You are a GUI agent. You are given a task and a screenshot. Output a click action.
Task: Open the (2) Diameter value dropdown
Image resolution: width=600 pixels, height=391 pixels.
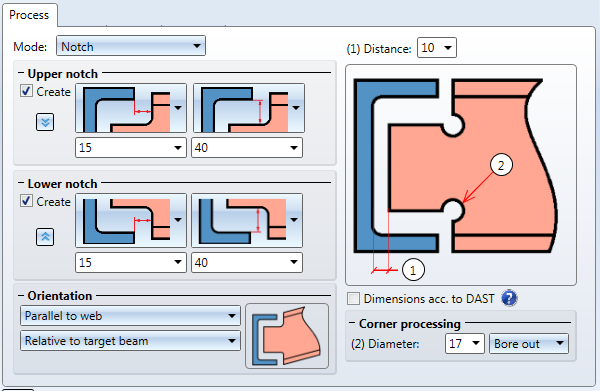click(x=465, y=344)
